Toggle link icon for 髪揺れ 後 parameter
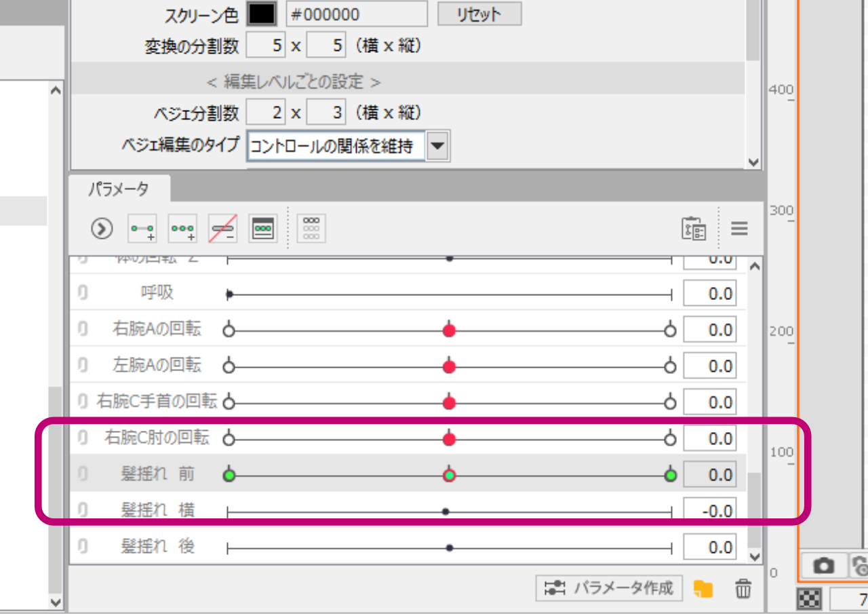This screenshot has height=614, width=868. tap(83, 546)
